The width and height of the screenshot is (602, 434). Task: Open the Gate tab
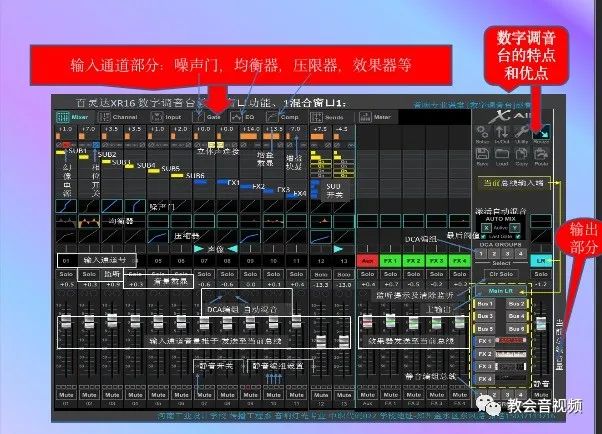(207, 117)
